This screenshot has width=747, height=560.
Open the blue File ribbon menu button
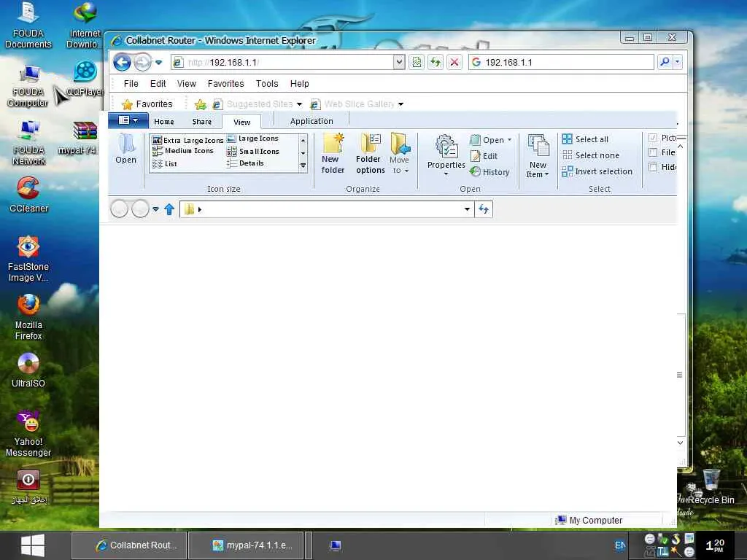tap(128, 120)
